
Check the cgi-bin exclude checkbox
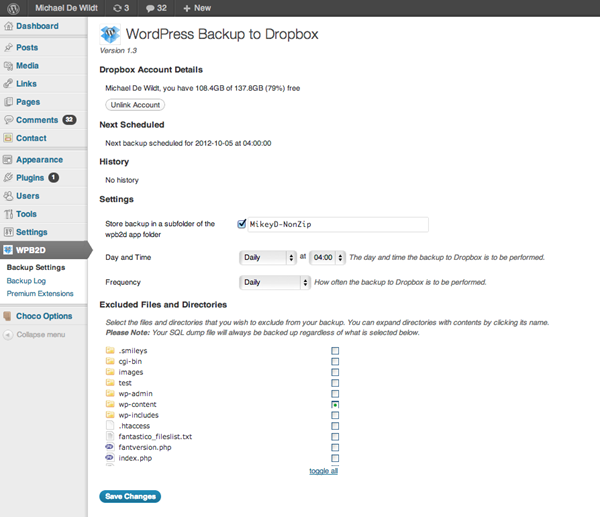(335, 361)
